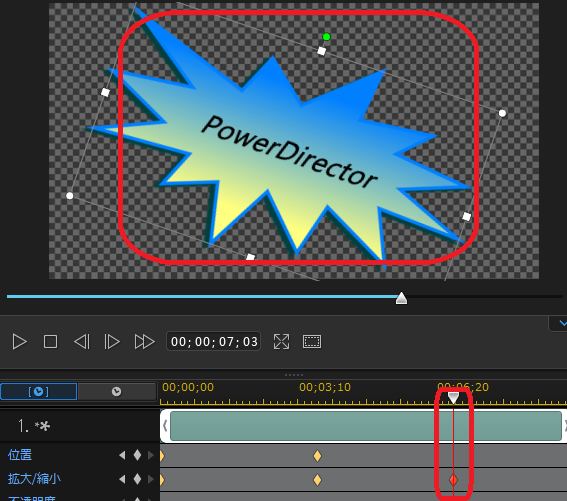Click the timecode field 00;00;07;03
567x501 pixels.
(x=214, y=341)
